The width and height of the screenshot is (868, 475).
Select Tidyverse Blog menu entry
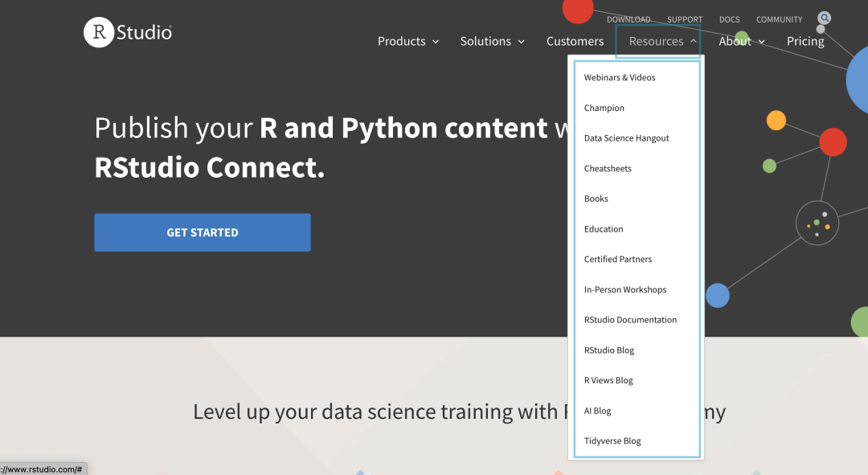click(x=612, y=441)
